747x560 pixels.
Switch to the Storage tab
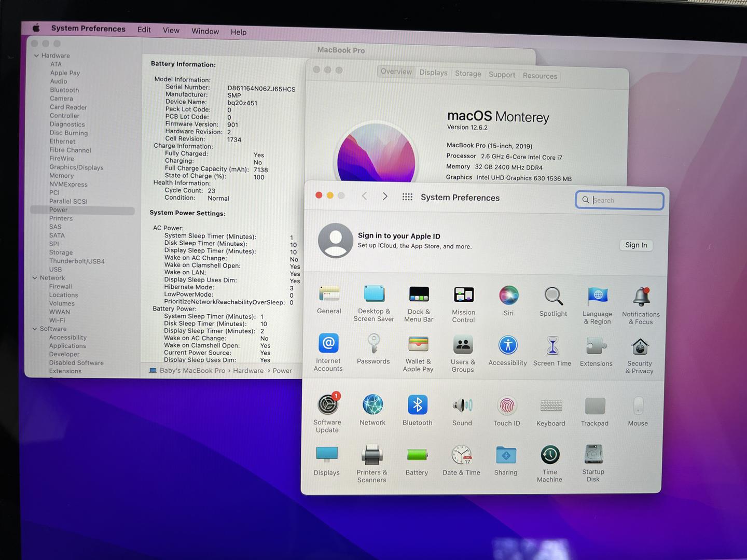click(x=468, y=74)
